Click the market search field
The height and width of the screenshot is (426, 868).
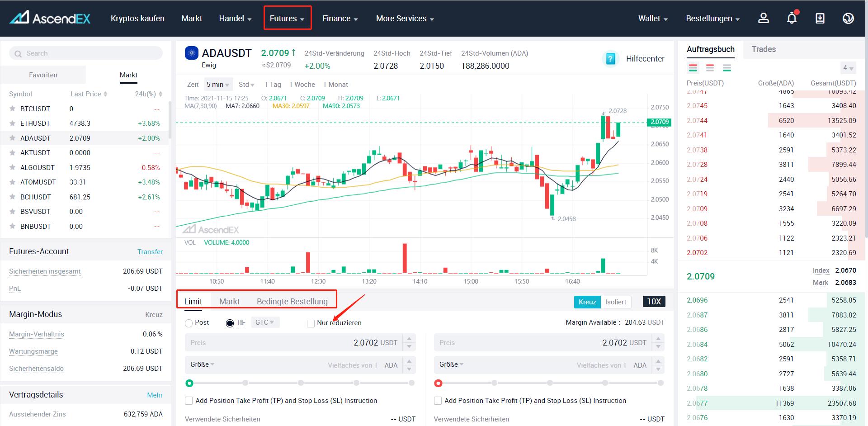point(86,53)
